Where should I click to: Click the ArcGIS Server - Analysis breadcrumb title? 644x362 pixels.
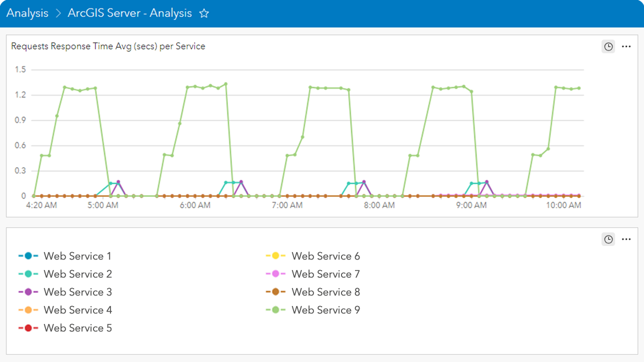pos(129,13)
